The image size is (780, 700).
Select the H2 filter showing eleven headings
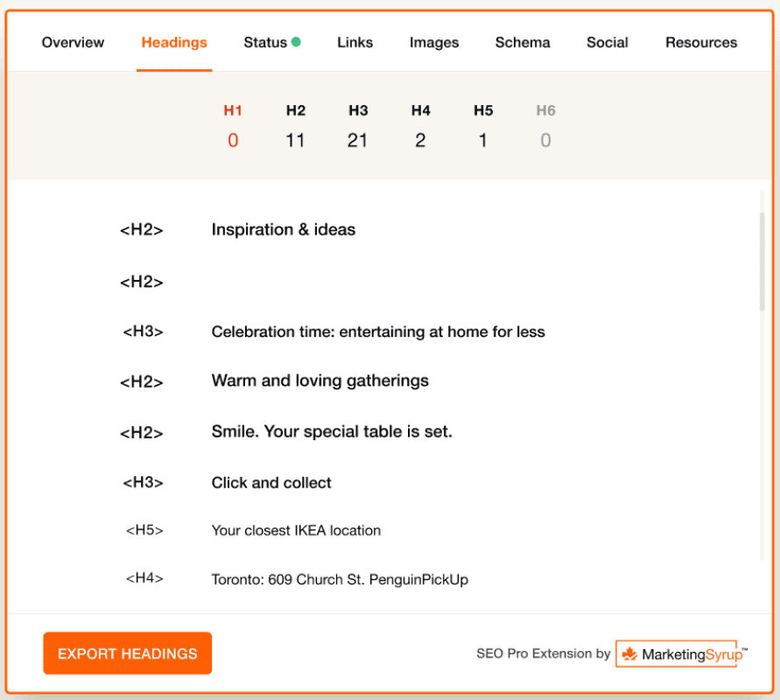pos(295,125)
